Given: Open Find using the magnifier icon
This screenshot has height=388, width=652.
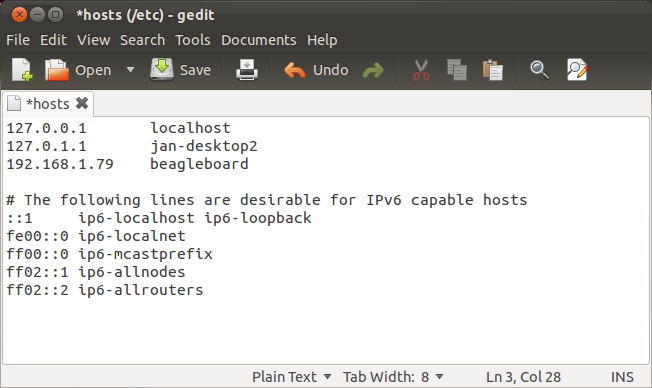Looking at the screenshot, I should (539, 70).
